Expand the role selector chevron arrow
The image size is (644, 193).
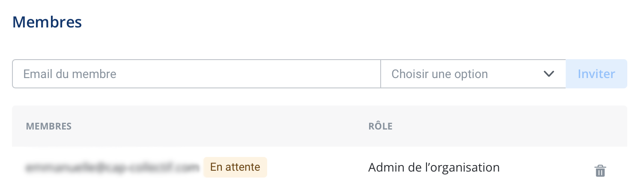(x=549, y=74)
